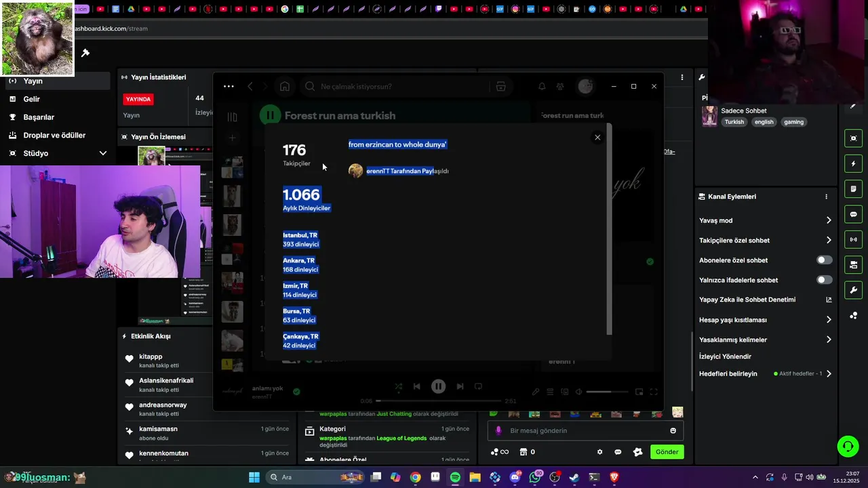Viewport: 868px width, 488px height.
Task: Click gaming tag chip
Action: tap(793, 122)
